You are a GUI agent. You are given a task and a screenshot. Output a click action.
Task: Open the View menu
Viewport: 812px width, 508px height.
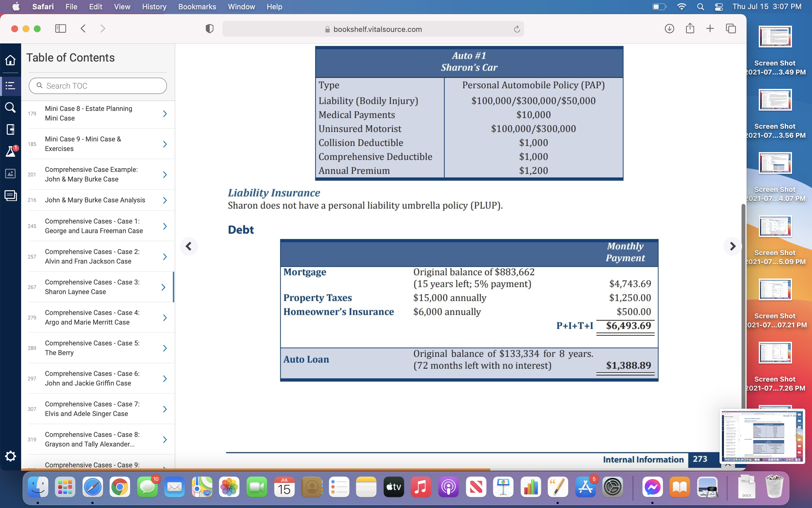pyautogui.click(x=122, y=7)
